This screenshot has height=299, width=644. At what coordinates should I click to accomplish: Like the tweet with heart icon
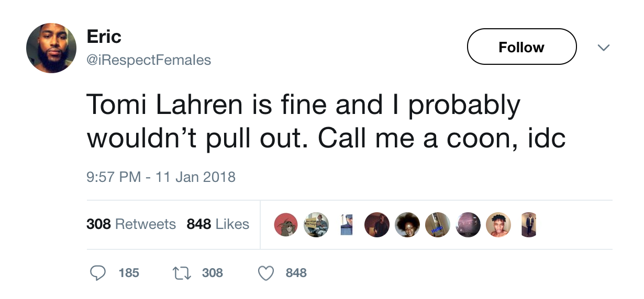tap(267, 273)
